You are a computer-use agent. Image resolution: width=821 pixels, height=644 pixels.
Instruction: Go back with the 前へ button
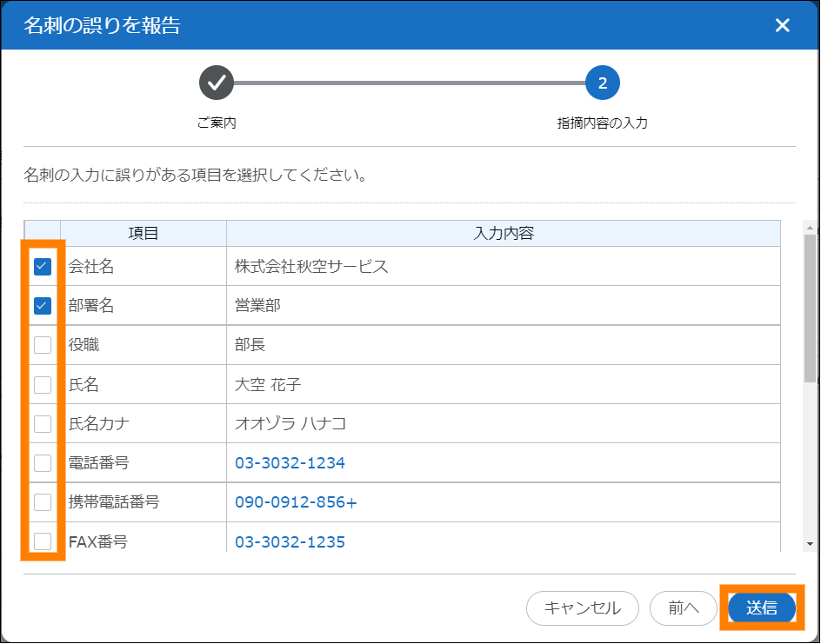684,608
